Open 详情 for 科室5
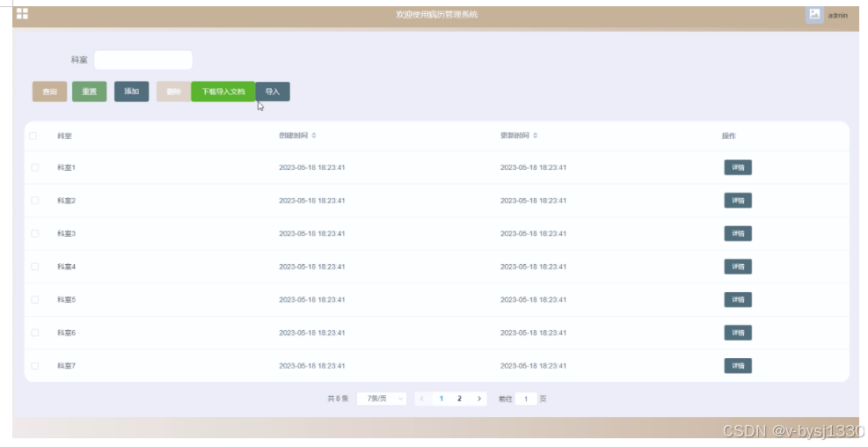 coord(738,300)
